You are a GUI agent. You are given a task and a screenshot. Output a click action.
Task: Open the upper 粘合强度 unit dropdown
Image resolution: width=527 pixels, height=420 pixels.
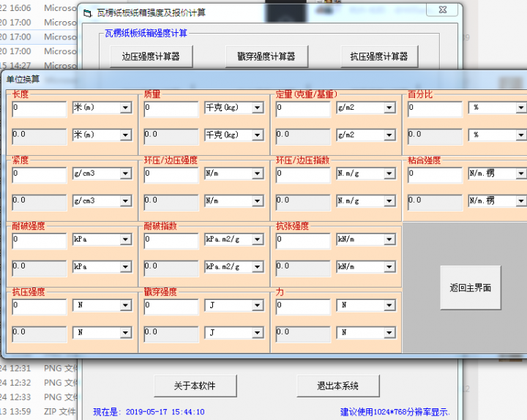coord(520,174)
